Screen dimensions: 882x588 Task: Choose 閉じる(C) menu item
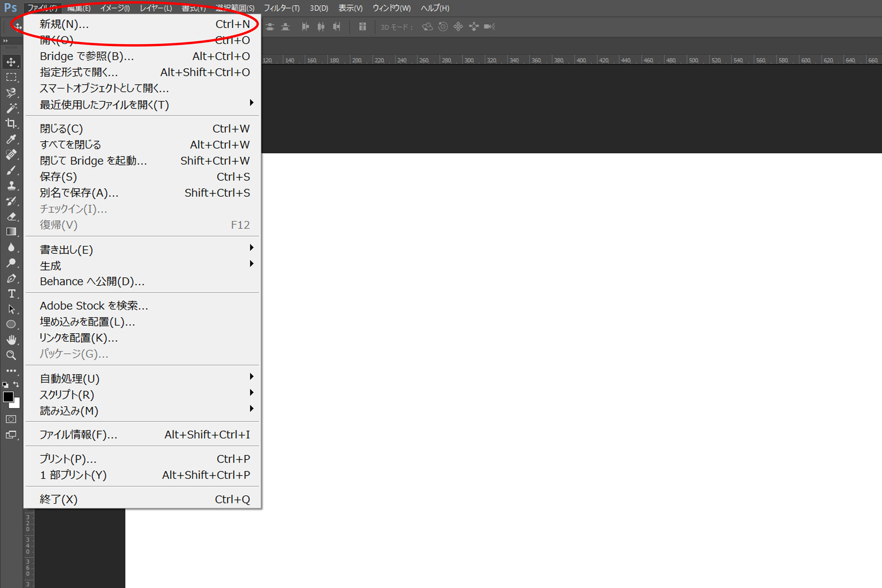143,129
